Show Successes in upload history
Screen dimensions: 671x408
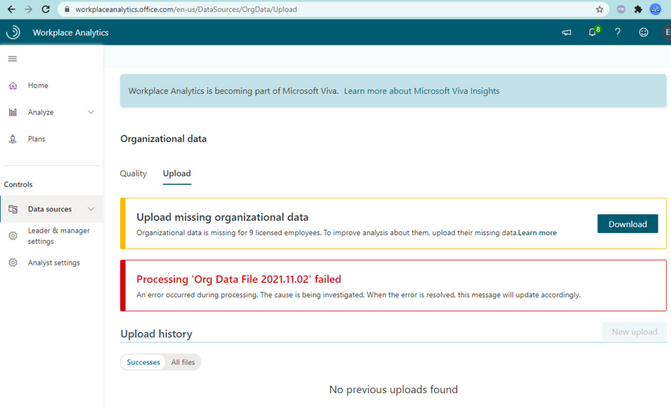143,362
